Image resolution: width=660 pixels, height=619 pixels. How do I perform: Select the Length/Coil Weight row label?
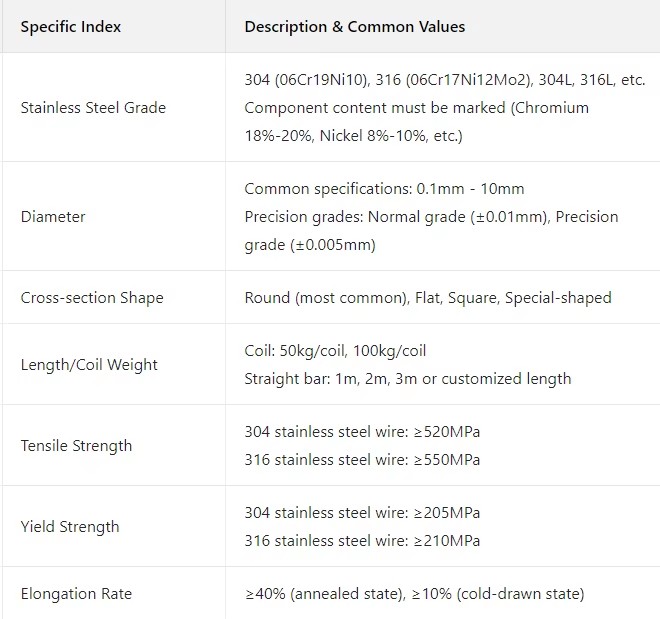tap(89, 364)
